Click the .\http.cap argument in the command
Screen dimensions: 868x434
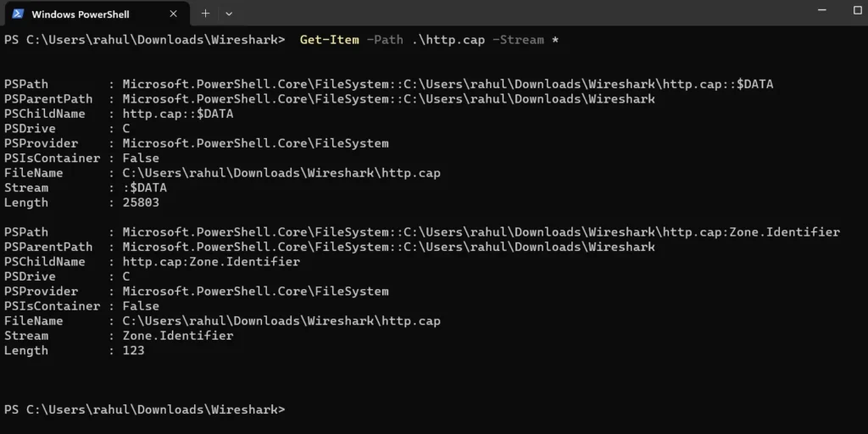coord(448,40)
